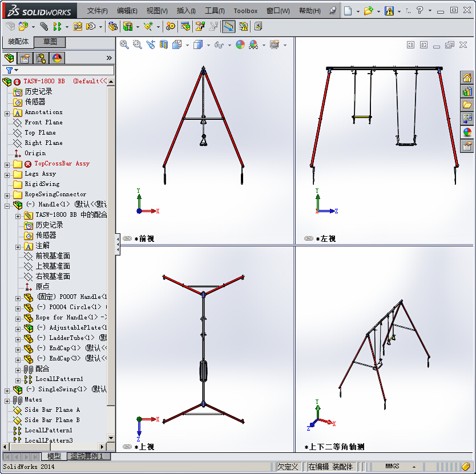Click Edit Appearance color ball icon

pyautogui.click(x=240, y=44)
